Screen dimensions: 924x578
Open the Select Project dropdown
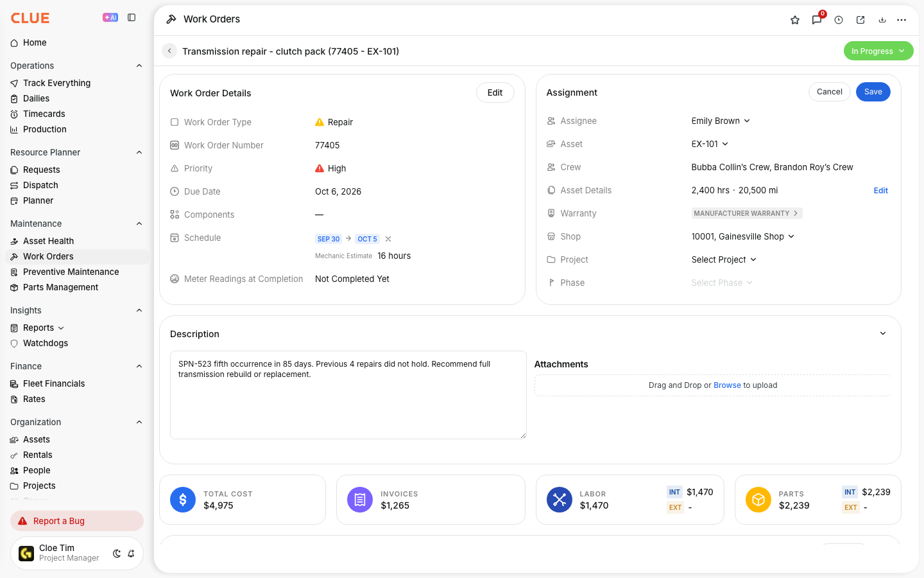724,259
